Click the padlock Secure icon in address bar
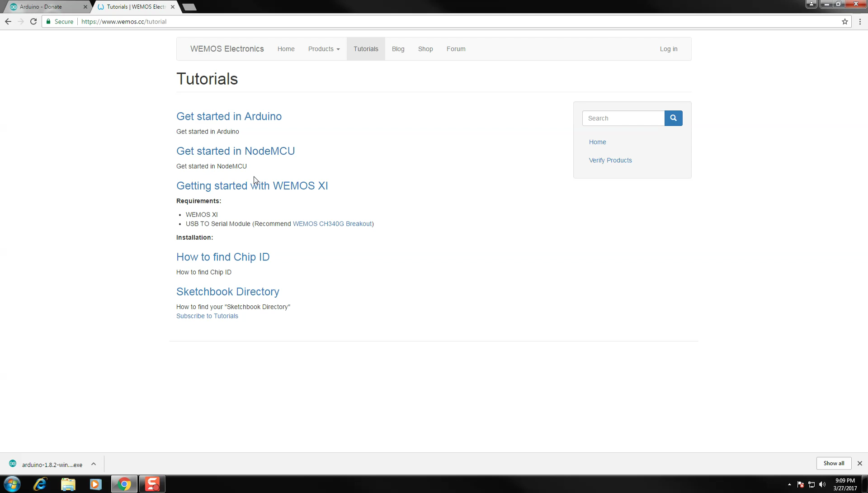The width and height of the screenshot is (868, 493). coord(48,21)
